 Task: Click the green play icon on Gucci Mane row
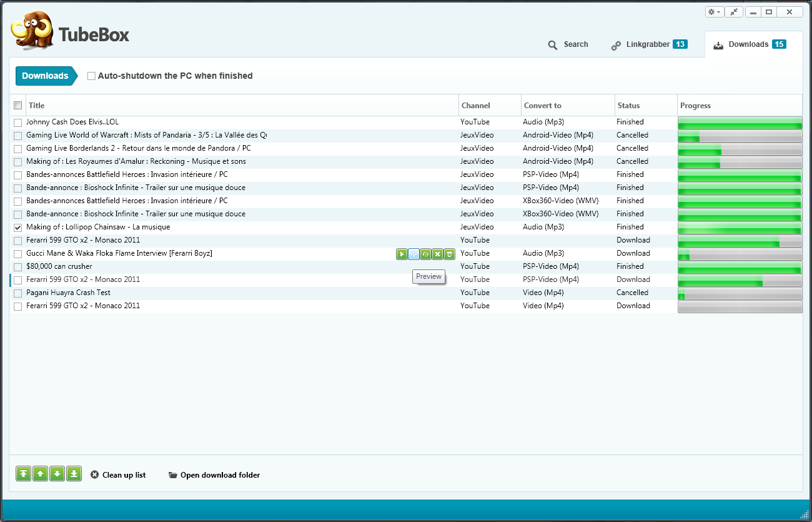point(402,254)
